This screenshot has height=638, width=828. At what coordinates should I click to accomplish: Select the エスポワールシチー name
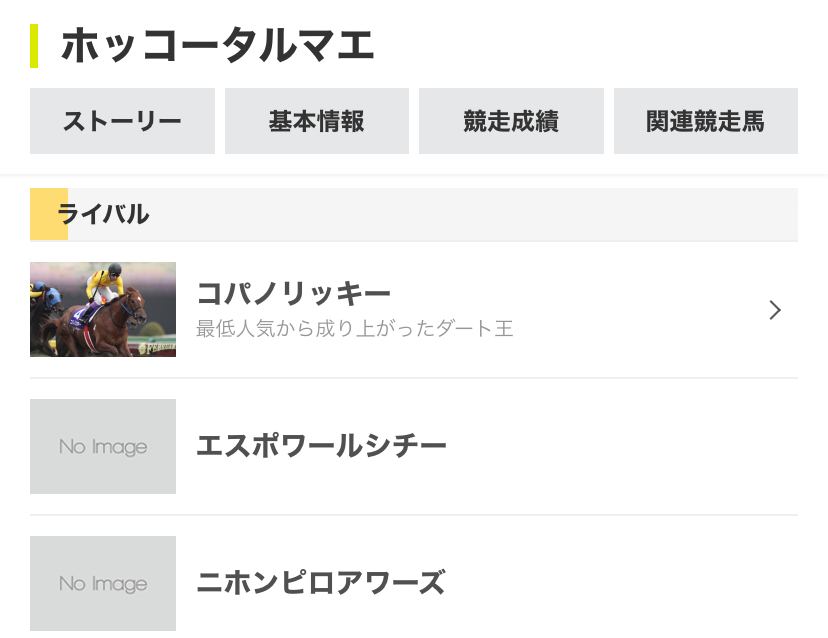coord(321,446)
